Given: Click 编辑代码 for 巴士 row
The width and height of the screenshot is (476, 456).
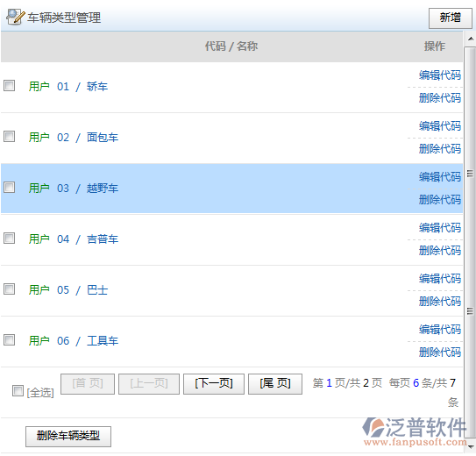Looking at the screenshot, I should point(440,278).
